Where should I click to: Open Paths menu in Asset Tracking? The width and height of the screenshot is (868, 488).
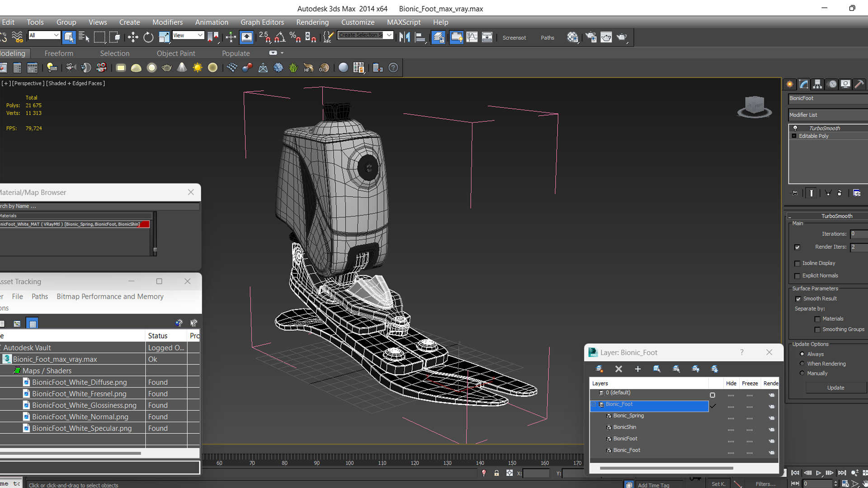40,296
